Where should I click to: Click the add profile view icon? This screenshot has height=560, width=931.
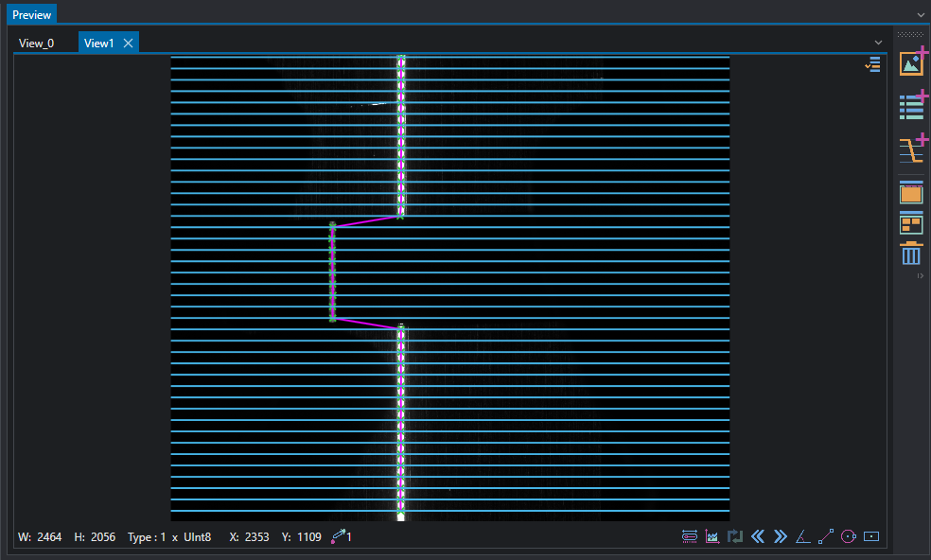(x=912, y=149)
